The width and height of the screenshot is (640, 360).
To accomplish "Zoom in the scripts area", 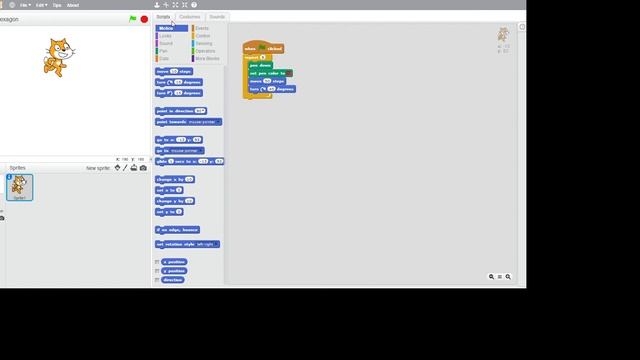I will pos(508,277).
